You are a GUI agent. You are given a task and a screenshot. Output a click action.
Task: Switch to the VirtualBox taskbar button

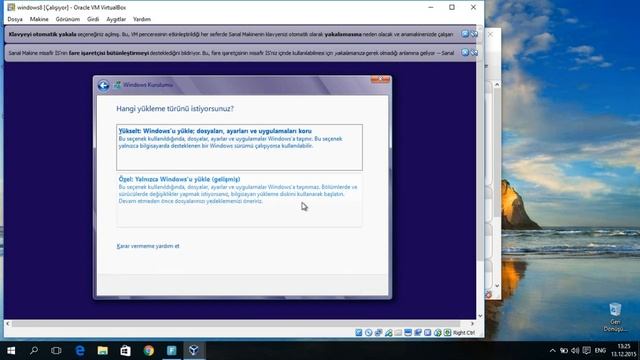(194, 350)
